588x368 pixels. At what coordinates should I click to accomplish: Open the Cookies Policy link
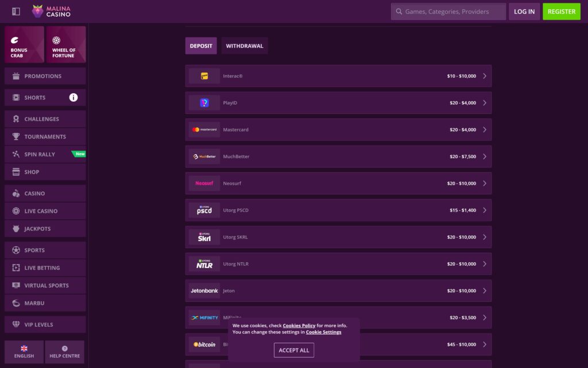point(299,325)
